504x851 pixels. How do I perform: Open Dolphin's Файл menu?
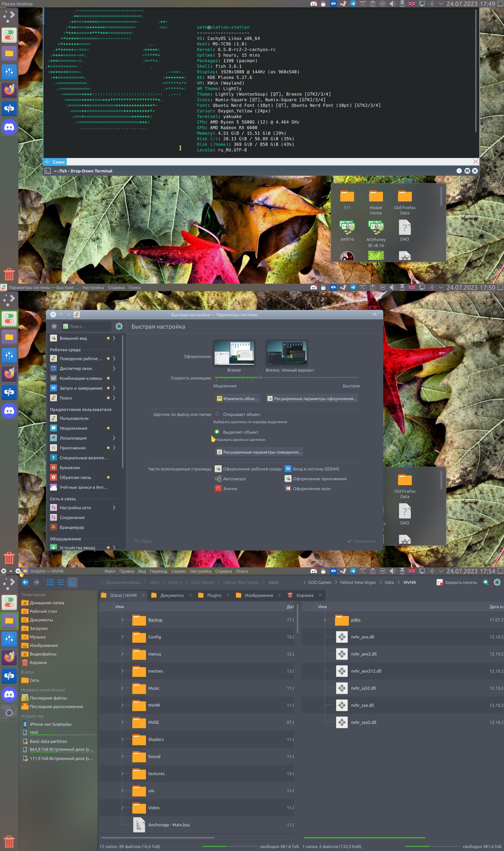pos(110,571)
